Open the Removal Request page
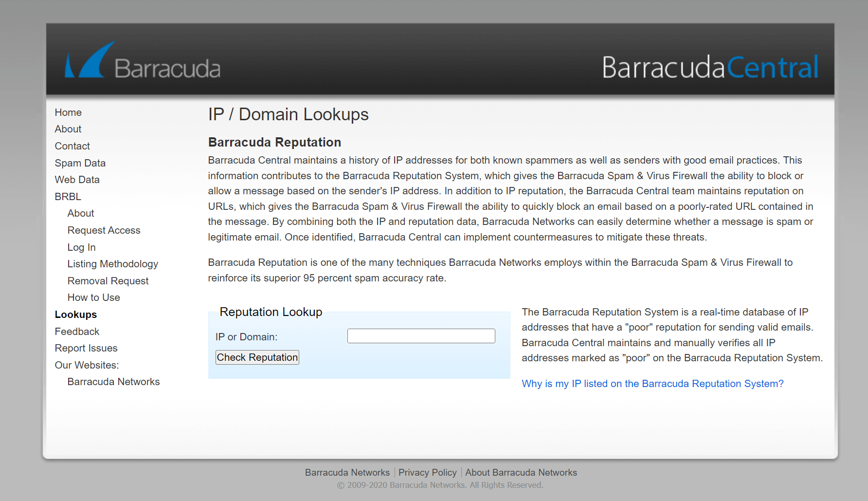 [x=108, y=281]
